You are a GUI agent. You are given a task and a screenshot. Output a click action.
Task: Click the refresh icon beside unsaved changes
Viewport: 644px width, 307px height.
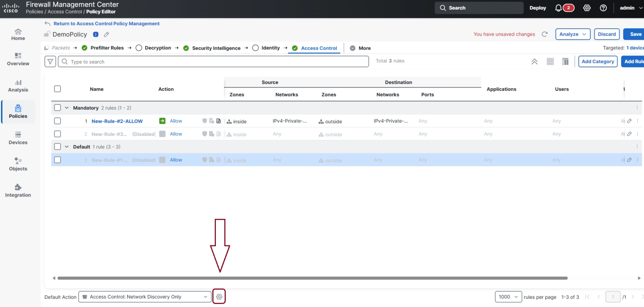(545, 34)
